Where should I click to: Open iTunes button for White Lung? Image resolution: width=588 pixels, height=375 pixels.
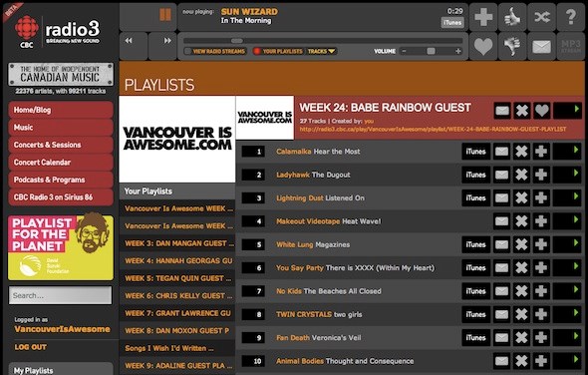pyautogui.click(x=475, y=244)
